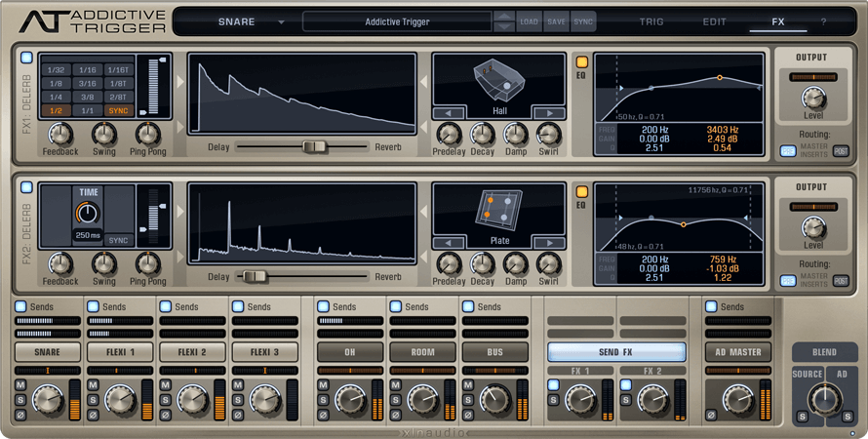This screenshot has height=439, width=868.
Task: Select 1/2 delay time in FX1
Action: click(x=56, y=110)
